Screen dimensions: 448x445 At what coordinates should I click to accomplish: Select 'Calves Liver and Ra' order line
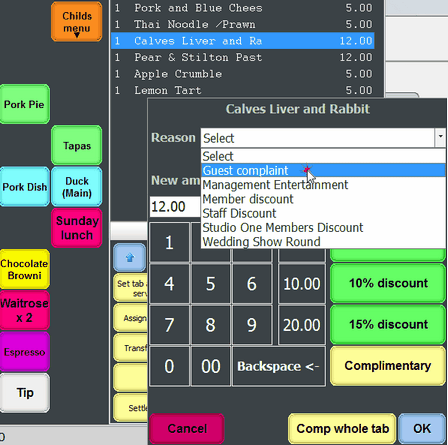click(x=243, y=41)
